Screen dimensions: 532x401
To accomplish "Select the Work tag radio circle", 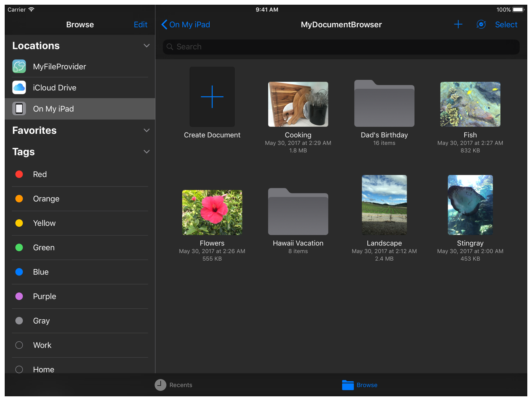I will click(19, 345).
